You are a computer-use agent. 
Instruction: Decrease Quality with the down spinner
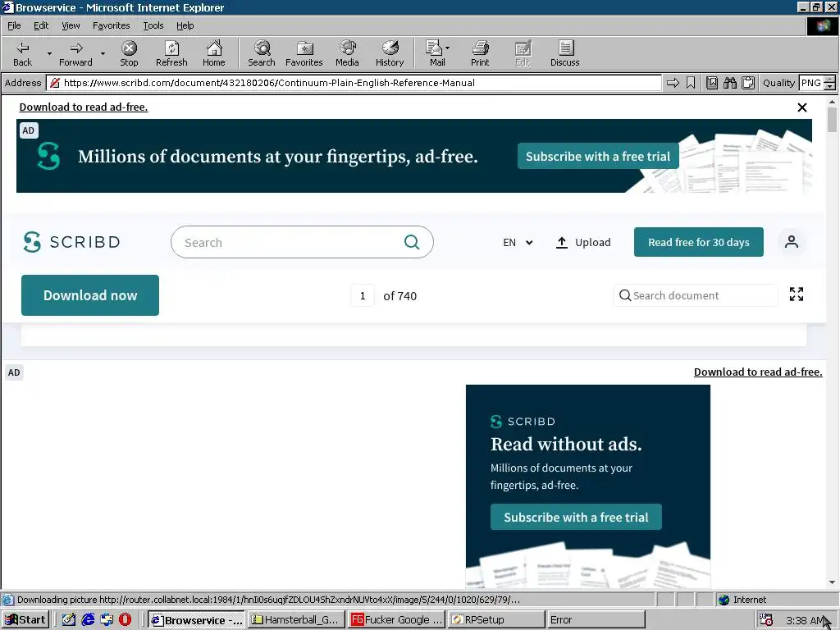coord(830,86)
